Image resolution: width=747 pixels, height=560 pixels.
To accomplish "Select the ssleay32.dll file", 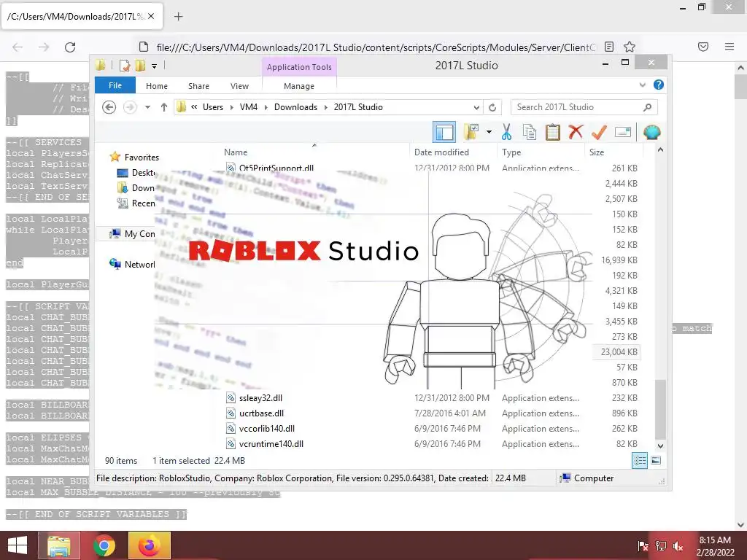I will click(x=260, y=397).
